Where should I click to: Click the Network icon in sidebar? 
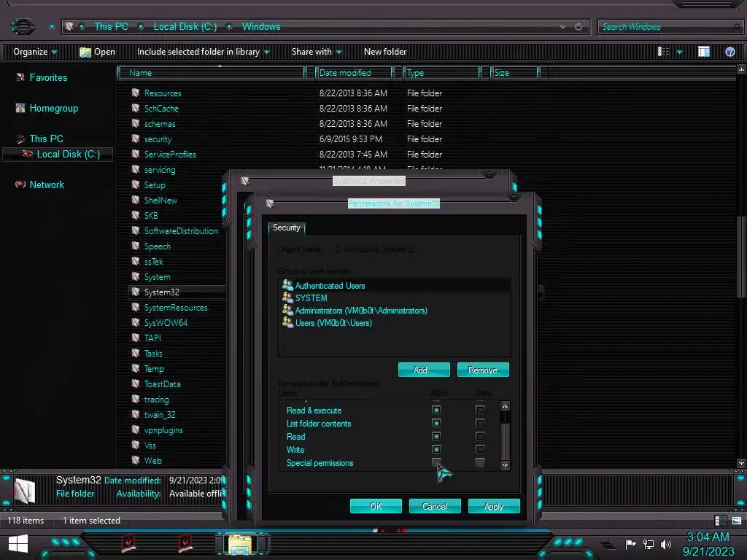[20, 184]
